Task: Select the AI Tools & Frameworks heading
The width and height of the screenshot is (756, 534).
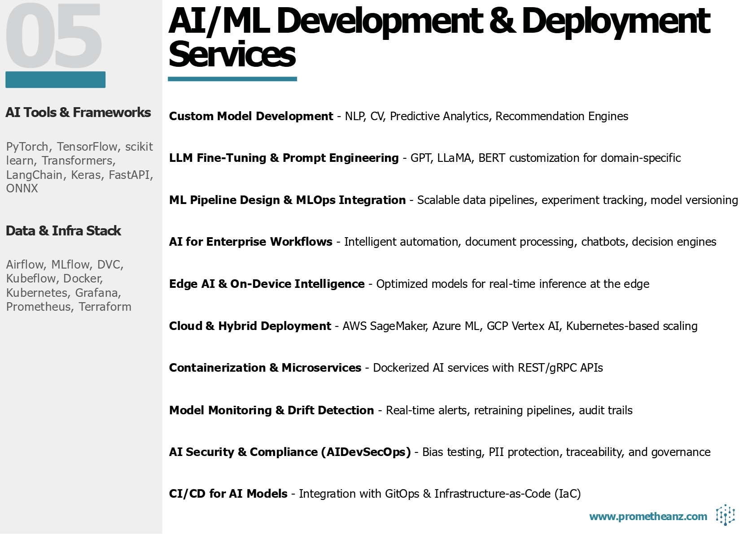Action: click(78, 113)
